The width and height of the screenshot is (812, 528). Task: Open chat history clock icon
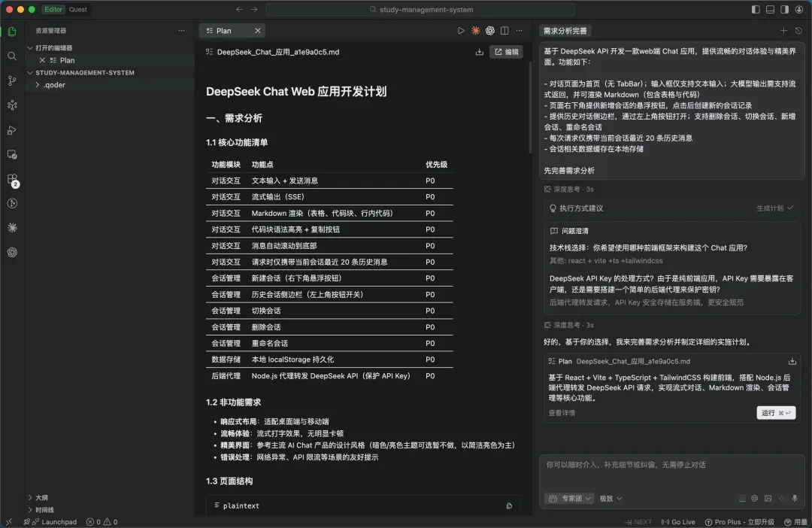tap(798, 31)
